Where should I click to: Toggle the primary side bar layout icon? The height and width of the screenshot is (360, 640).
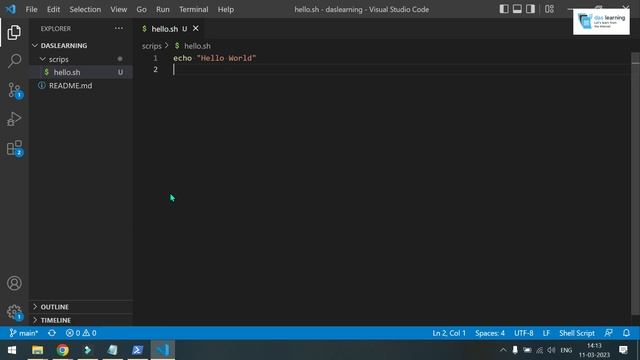(504, 9)
